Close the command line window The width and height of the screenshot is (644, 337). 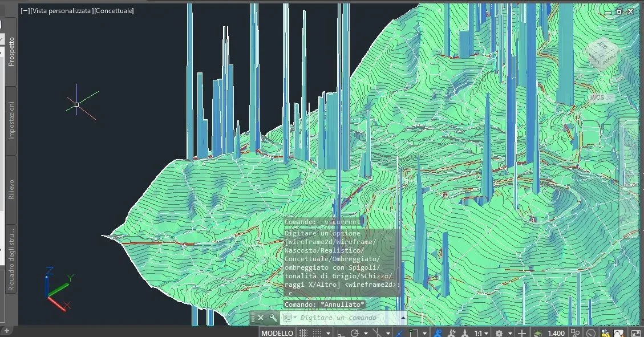pyautogui.click(x=260, y=318)
